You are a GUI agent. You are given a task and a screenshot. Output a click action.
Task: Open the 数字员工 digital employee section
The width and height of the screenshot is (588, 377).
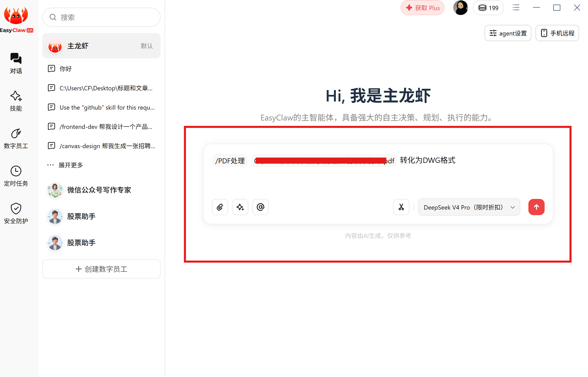tap(16, 139)
